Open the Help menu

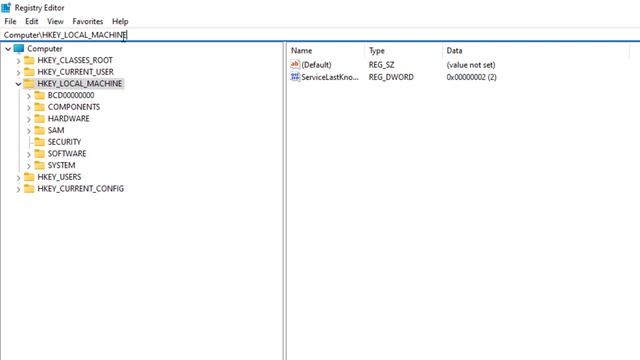[120, 21]
